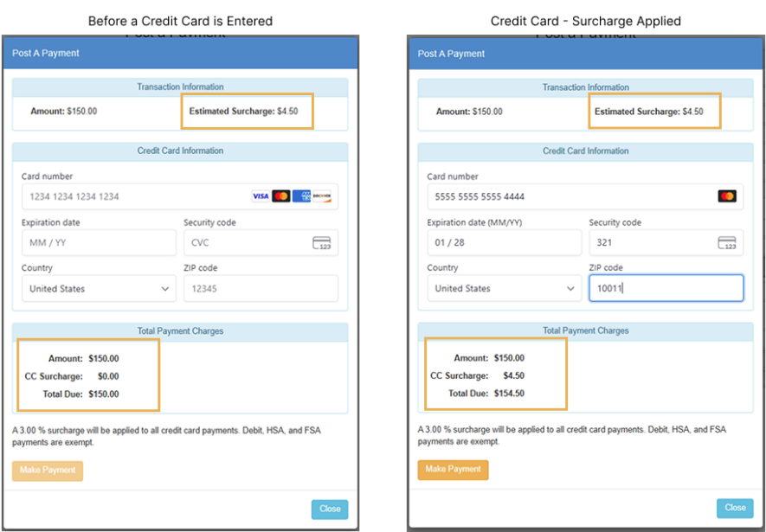Click Estimated Surcharge: $4.50 in the right dialog
This screenshot has width=766, height=532.
[649, 112]
